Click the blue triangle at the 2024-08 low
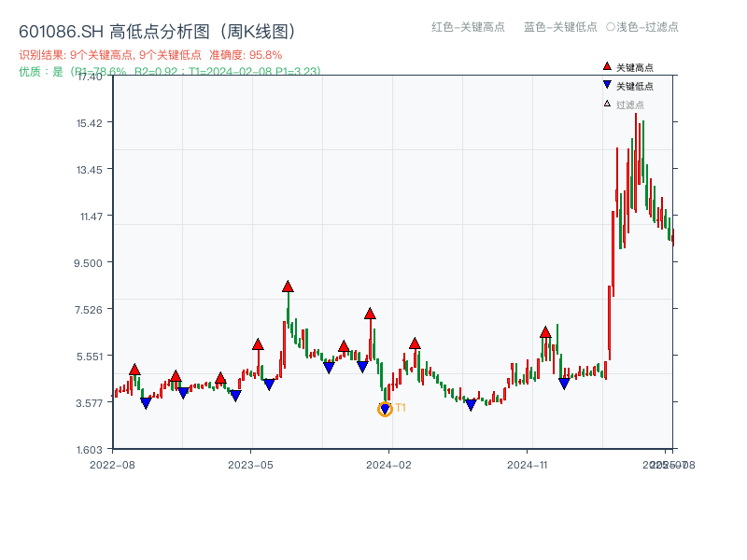Viewport: 747px width, 560px height. [470, 404]
